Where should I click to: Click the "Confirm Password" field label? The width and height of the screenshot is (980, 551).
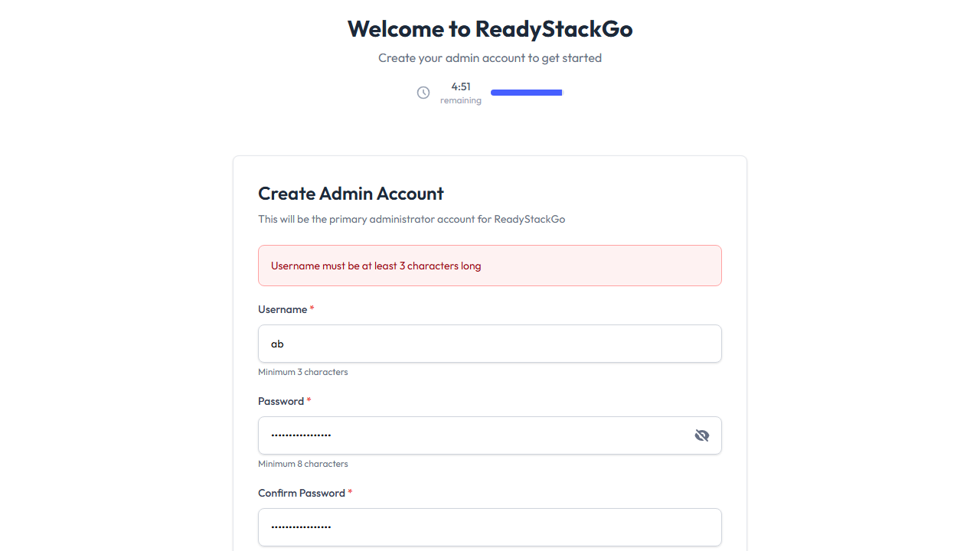pyautogui.click(x=302, y=493)
